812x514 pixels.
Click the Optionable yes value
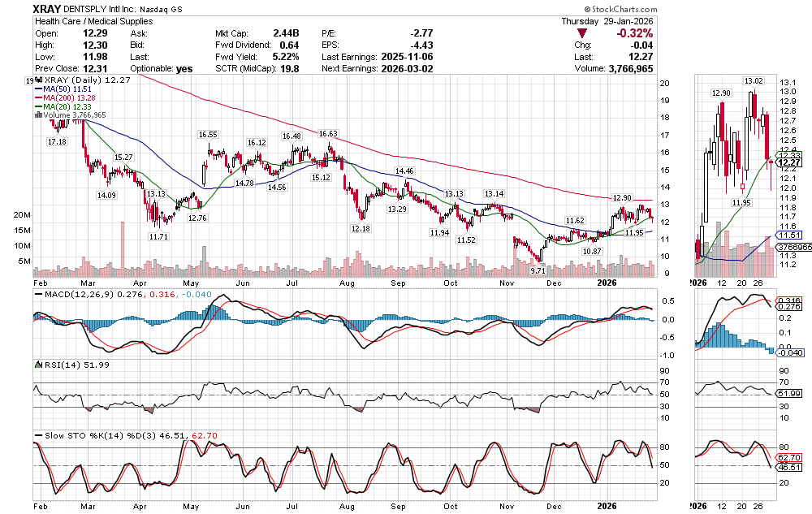click(x=184, y=69)
